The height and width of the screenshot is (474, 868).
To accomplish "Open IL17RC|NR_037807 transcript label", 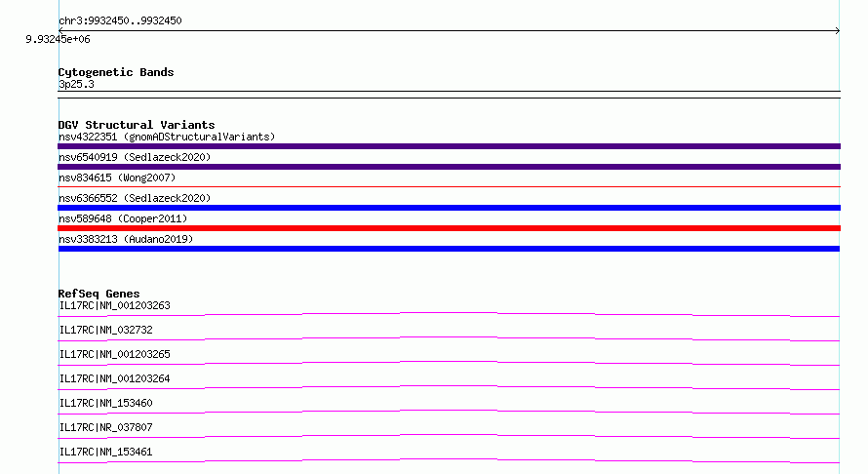I will (105, 427).
